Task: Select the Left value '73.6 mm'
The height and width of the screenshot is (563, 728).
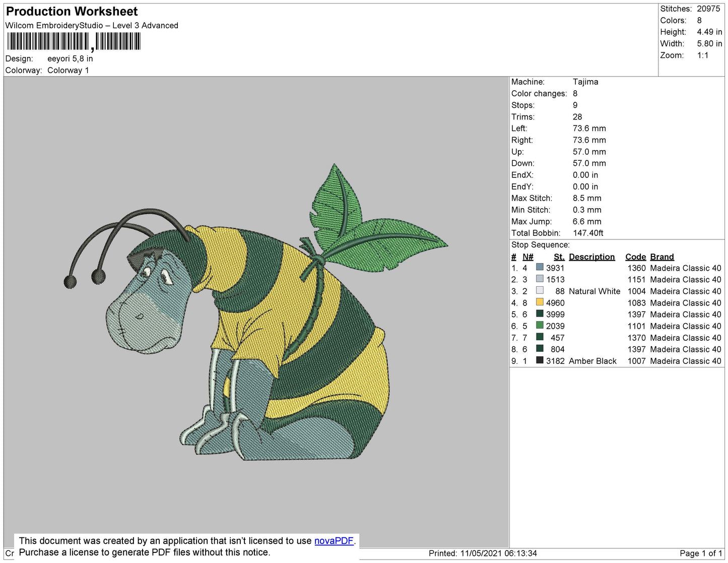Action: (589, 129)
